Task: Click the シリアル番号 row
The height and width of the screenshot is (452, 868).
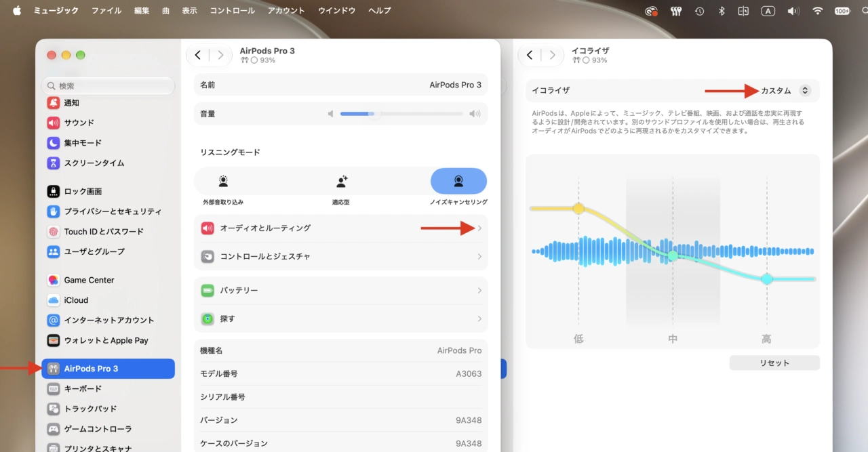Action: click(341, 397)
